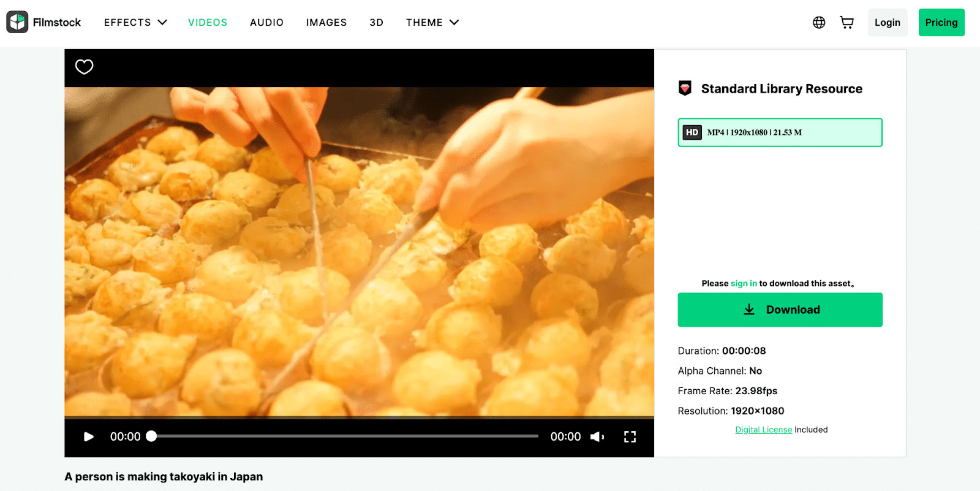Click the Standard Library Resource heading
This screenshot has width=980, height=491.
click(782, 89)
